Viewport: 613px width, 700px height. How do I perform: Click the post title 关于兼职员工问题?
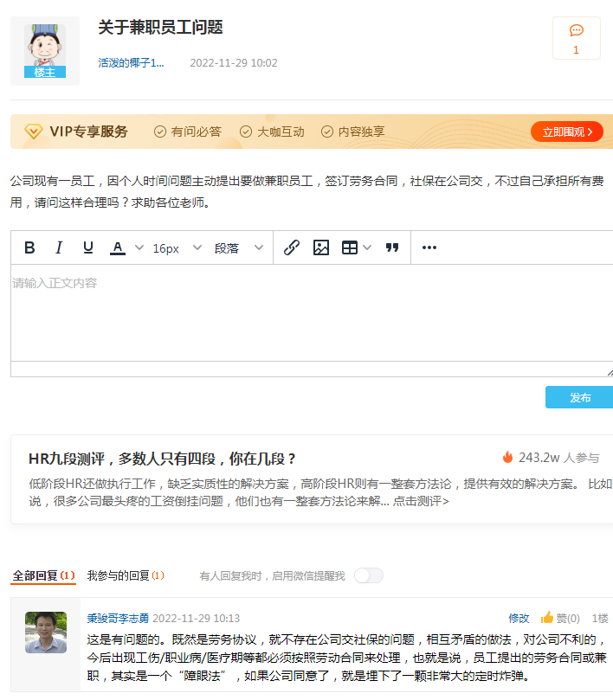tap(160, 28)
